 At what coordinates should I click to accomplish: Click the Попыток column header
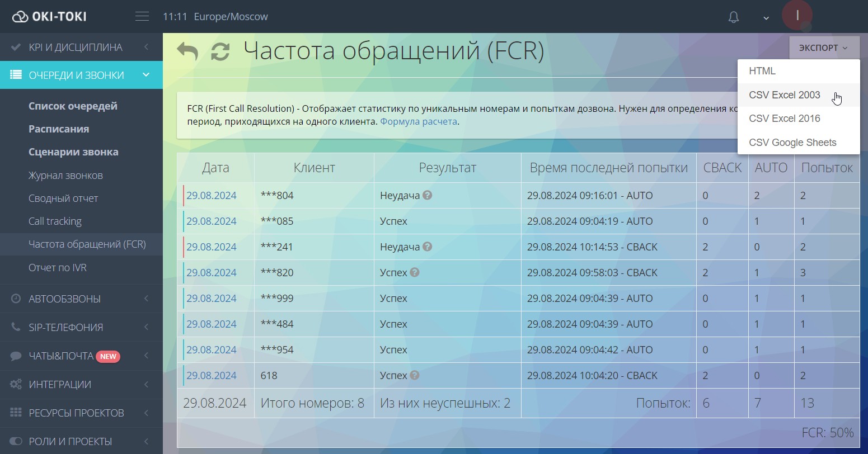[827, 168]
